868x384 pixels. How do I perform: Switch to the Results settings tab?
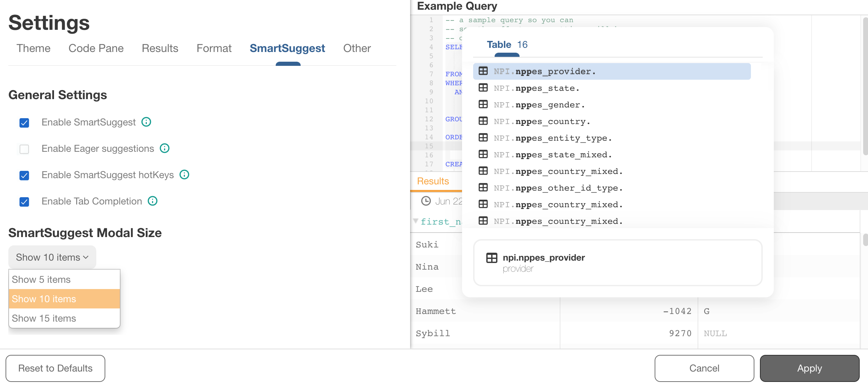[160, 48]
